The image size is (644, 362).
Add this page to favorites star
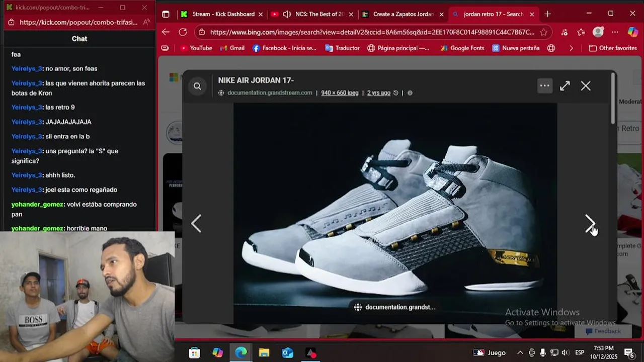(544, 32)
